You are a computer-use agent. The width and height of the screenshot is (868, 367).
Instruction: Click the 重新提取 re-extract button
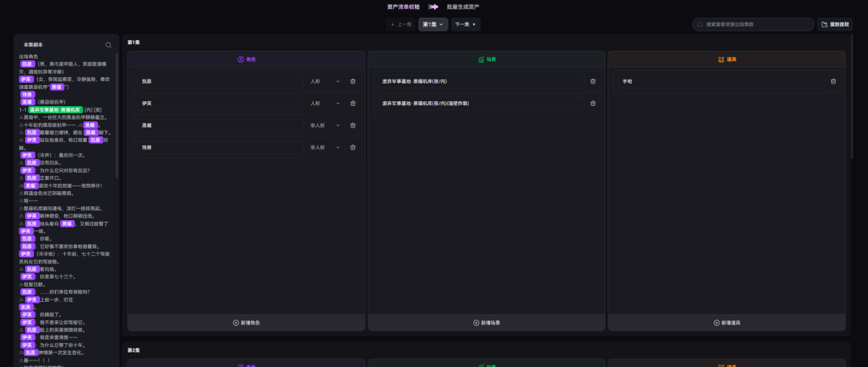pyautogui.click(x=835, y=24)
